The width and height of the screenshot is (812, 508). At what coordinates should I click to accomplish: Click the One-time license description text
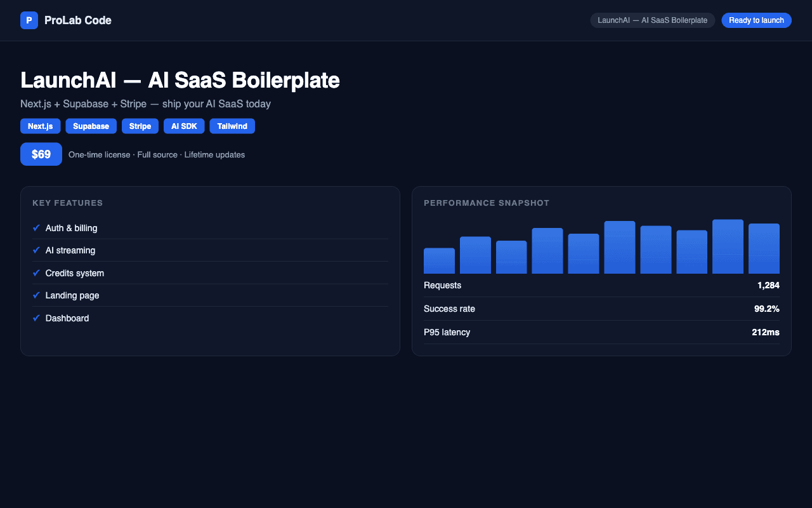click(x=157, y=155)
